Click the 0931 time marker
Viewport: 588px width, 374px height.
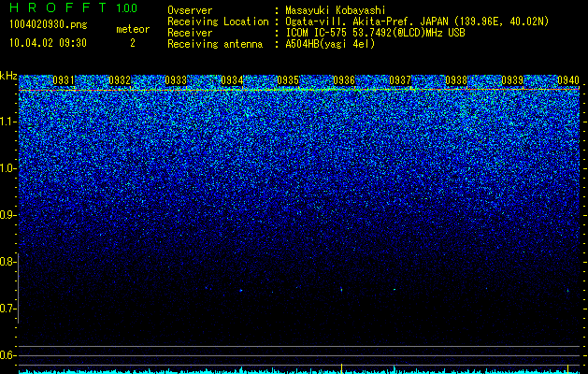(x=64, y=80)
